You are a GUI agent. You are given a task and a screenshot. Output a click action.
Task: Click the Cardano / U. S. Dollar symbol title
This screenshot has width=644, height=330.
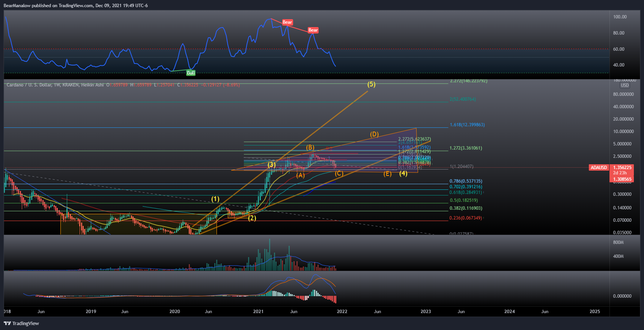29,85
